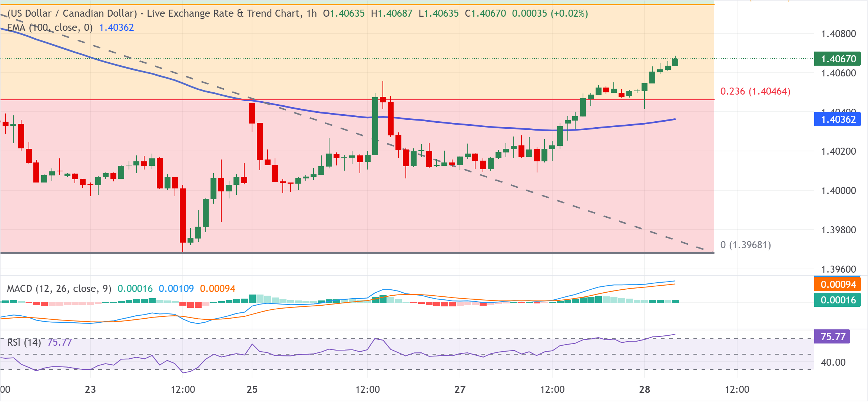Select the EMA (100, close, 0) indicator label

50,27
